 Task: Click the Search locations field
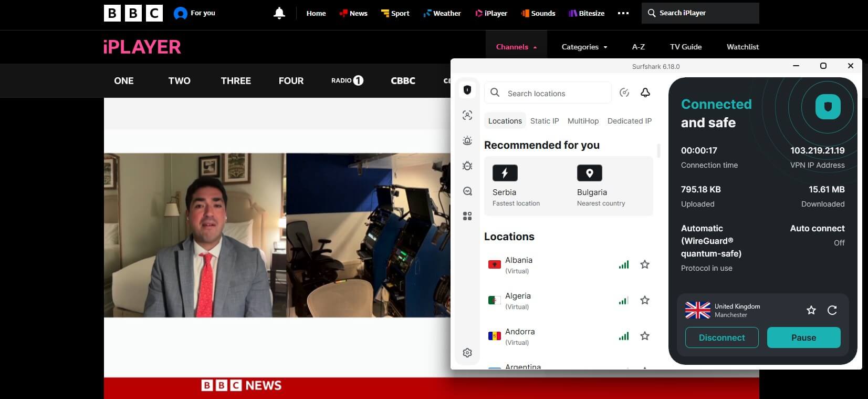[x=548, y=93]
